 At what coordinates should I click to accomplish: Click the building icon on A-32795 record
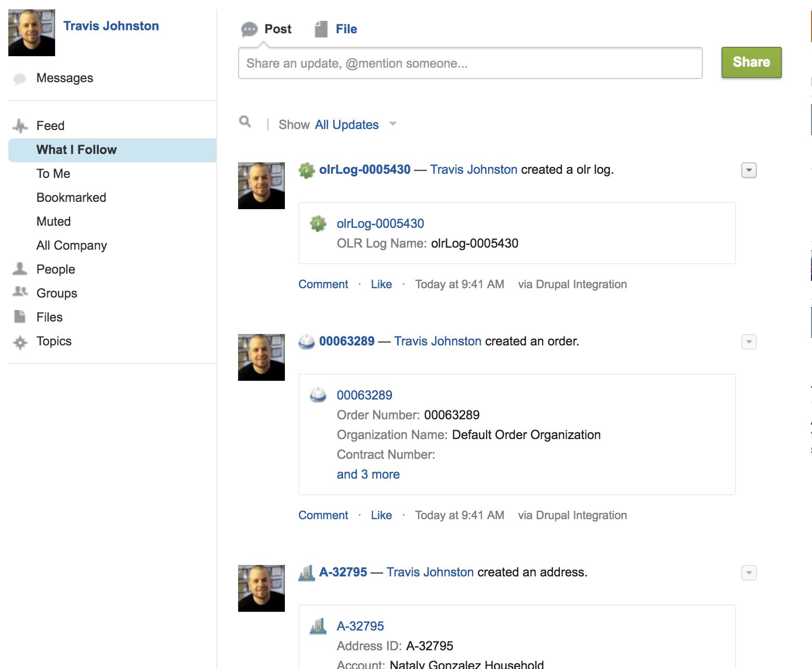click(307, 572)
